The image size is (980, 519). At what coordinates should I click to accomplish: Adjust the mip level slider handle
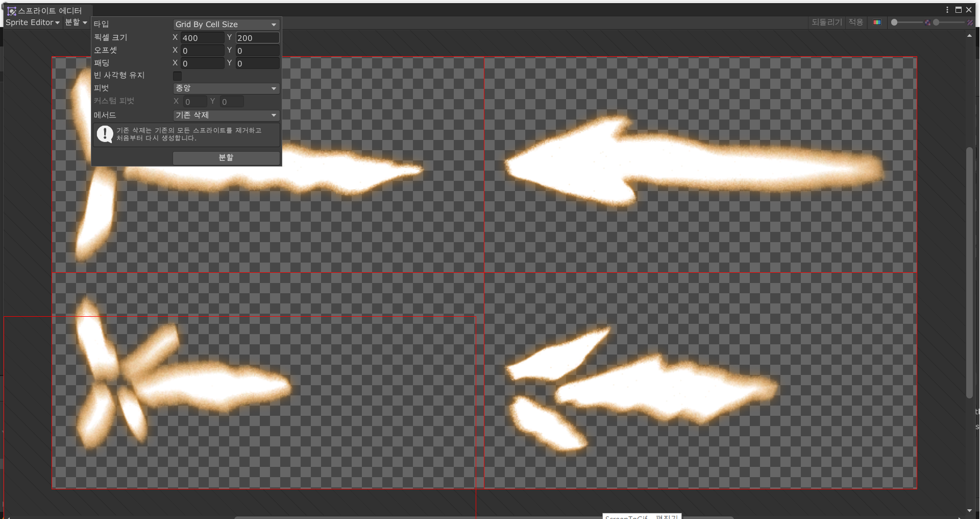click(x=936, y=22)
